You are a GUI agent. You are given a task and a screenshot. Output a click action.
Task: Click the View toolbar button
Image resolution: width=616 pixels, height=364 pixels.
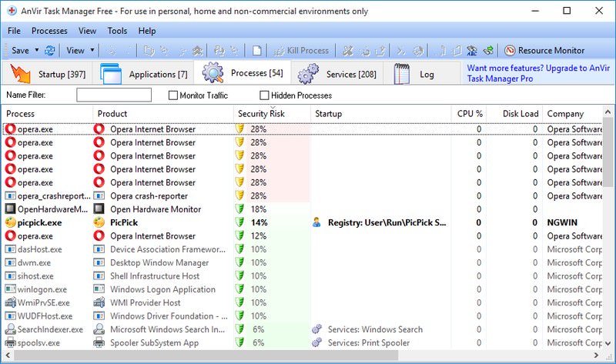[x=75, y=51]
